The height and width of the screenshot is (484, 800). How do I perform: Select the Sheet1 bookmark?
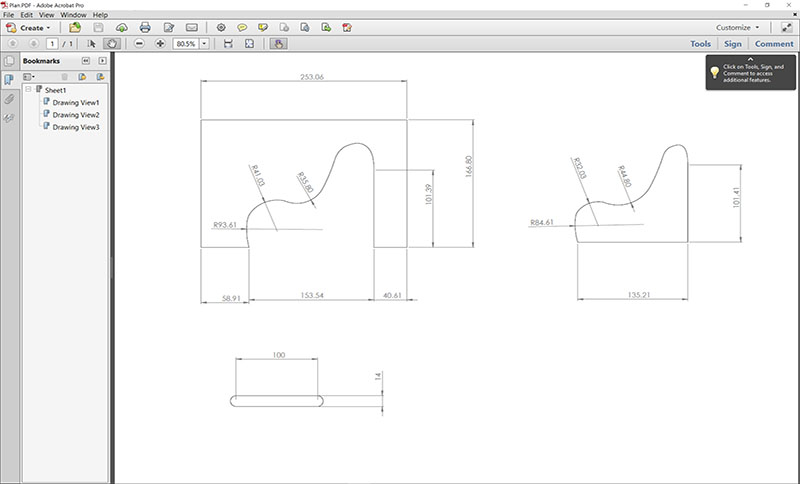click(x=55, y=90)
